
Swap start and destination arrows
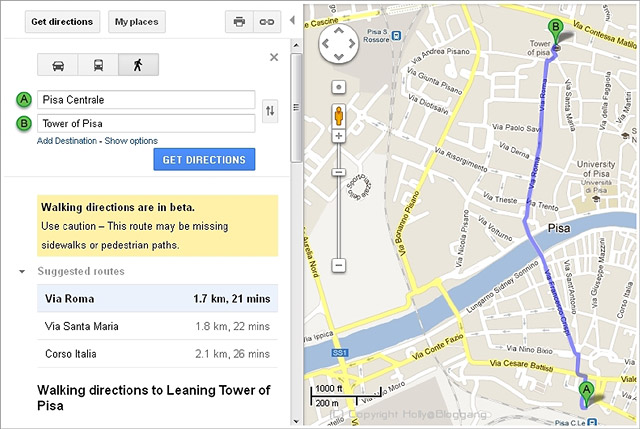click(x=270, y=111)
